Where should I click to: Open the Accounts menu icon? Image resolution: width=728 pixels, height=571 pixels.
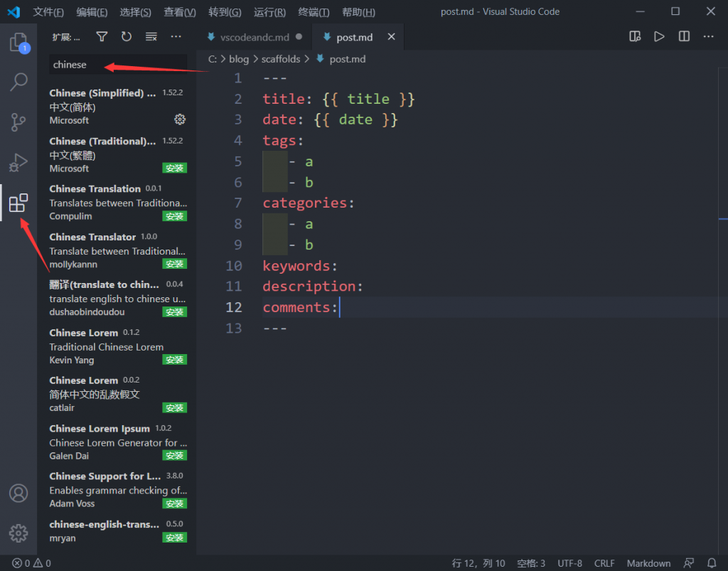point(18,493)
